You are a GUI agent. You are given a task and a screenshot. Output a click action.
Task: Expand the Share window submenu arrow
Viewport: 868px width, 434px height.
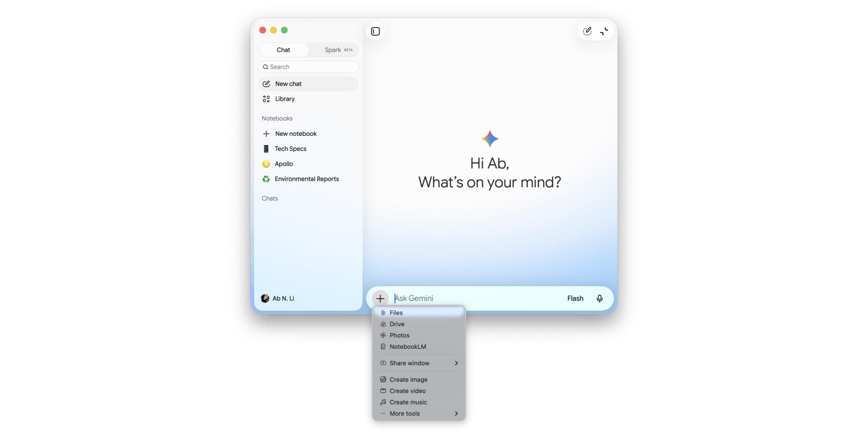(456, 363)
